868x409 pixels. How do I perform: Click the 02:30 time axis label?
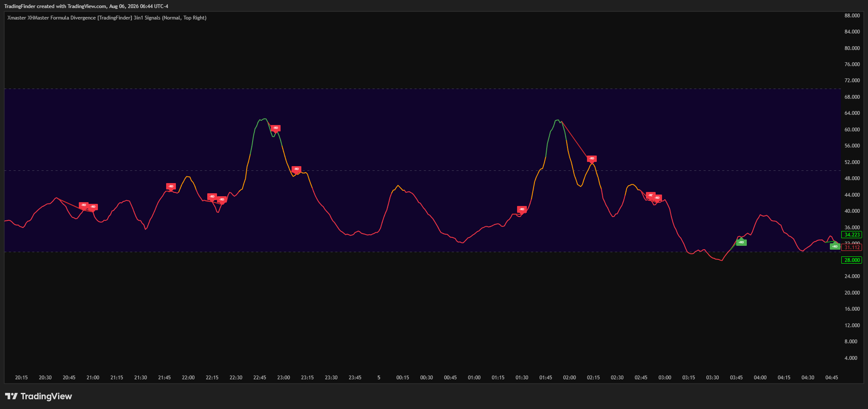[x=617, y=378]
